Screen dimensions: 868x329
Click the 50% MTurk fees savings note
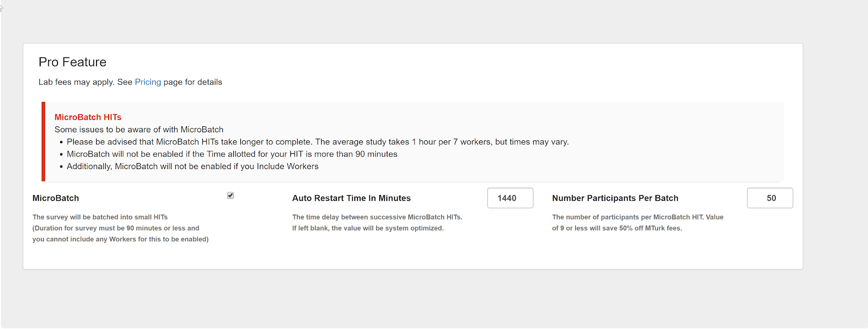(617, 228)
